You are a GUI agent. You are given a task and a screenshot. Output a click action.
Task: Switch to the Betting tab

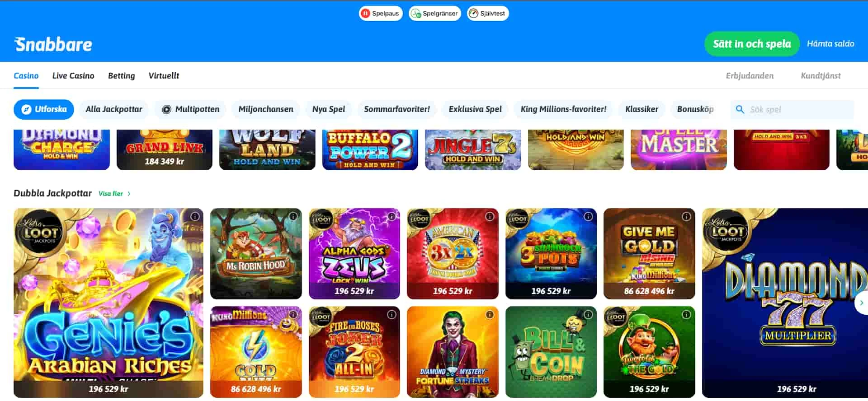(x=121, y=76)
